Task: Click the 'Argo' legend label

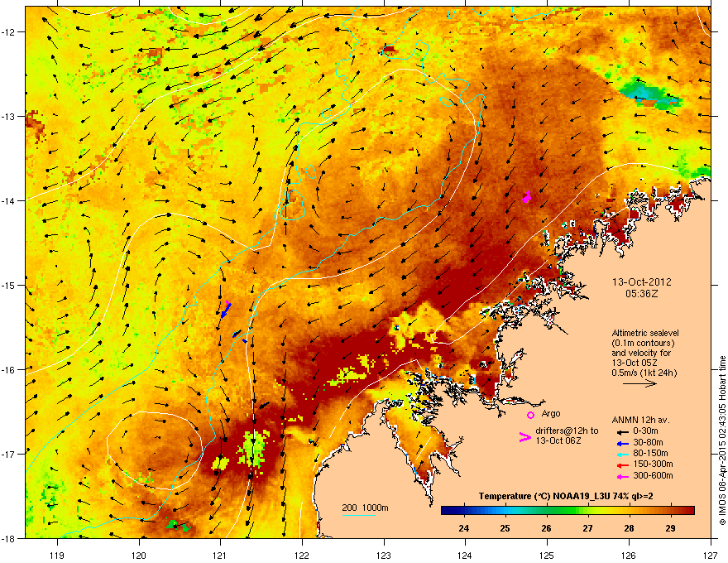Action: click(551, 413)
